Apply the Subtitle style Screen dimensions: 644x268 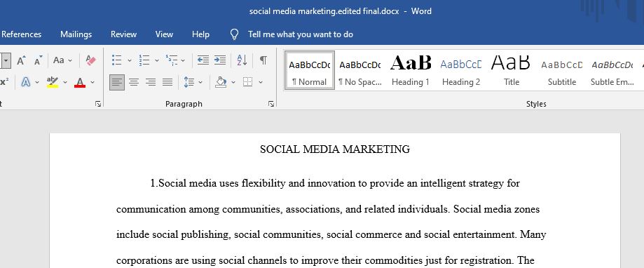coord(562,70)
